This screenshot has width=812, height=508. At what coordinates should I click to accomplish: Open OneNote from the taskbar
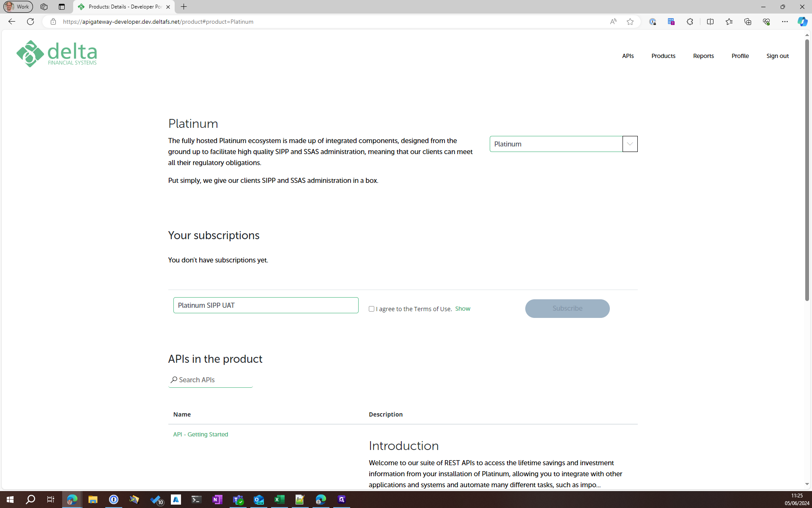[217, 500]
